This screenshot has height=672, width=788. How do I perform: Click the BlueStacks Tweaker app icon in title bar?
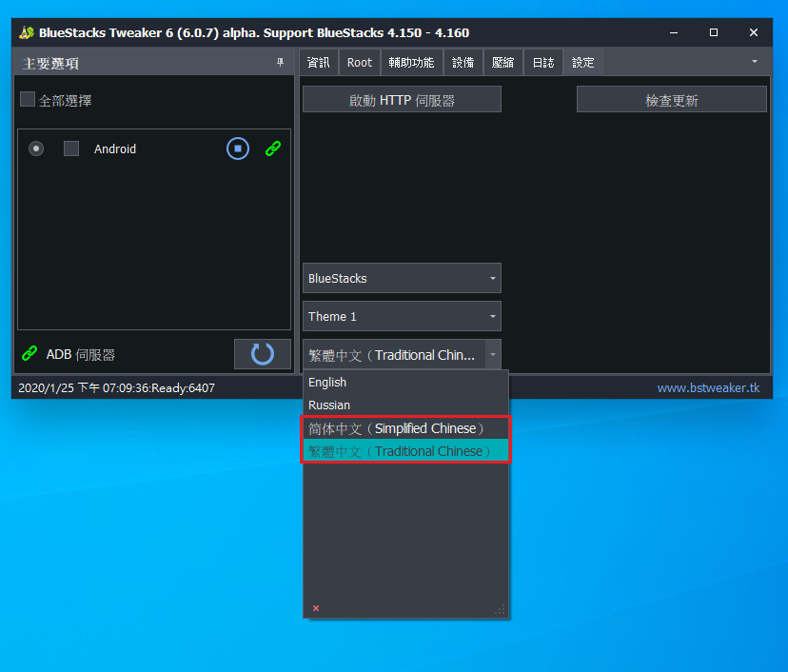pyautogui.click(x=26, y=32)
